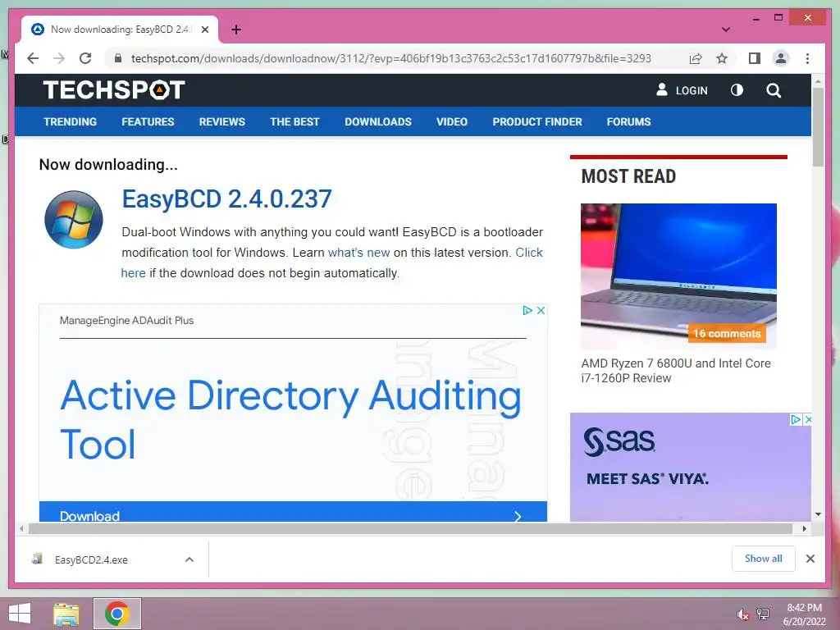Click the horizontal scrollbar thumb
The image size is (840, 630).
pyautogui.click(x=410, y=529)
